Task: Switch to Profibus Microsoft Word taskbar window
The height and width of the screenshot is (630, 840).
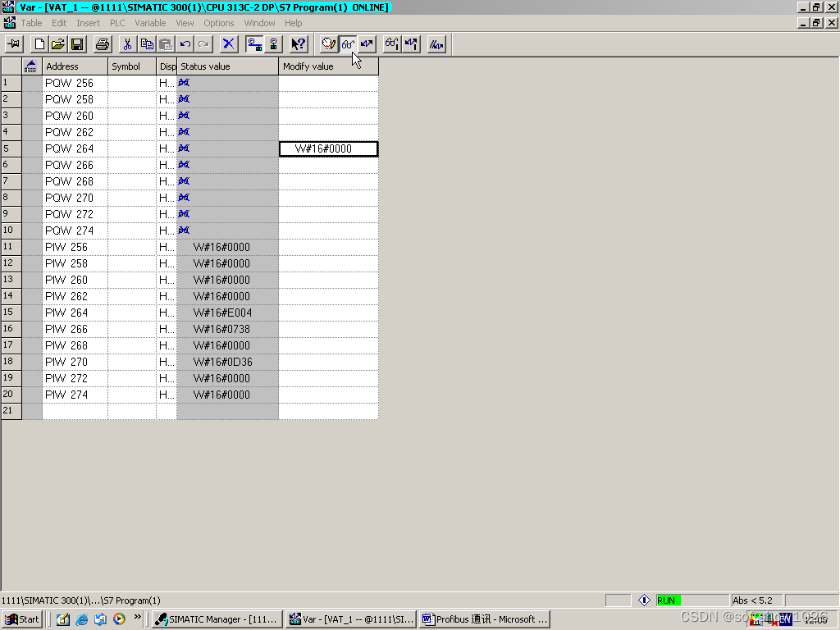Action: coord(485,619)
